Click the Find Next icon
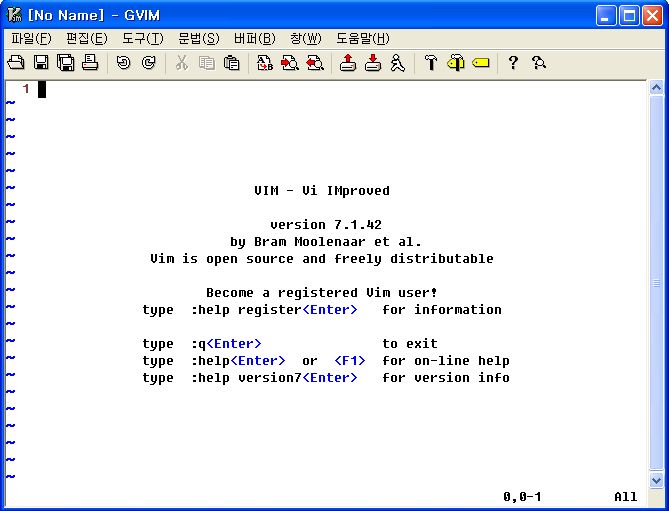 point(290,63)
